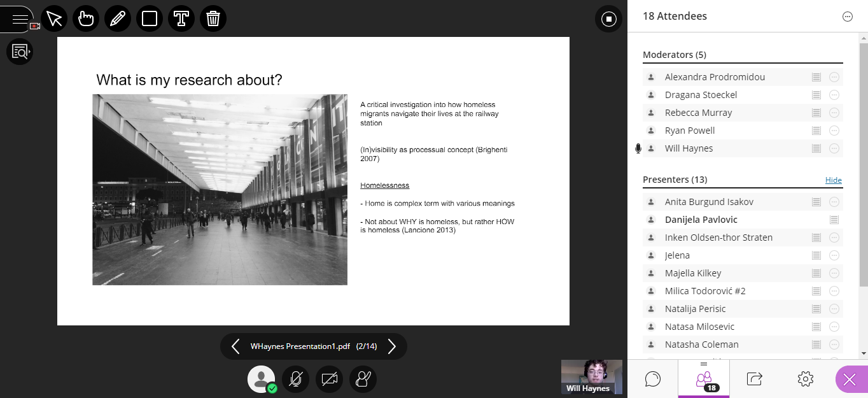Select the pointer arrow tool

(54, 18)
